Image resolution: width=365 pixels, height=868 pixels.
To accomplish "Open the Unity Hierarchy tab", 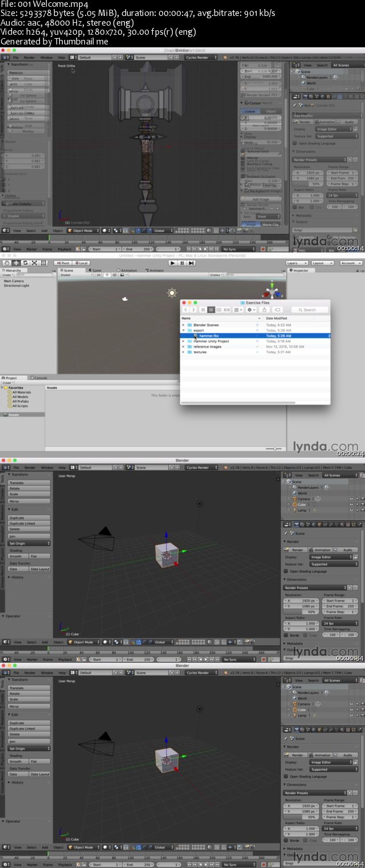I will click(x=13, y=270).
